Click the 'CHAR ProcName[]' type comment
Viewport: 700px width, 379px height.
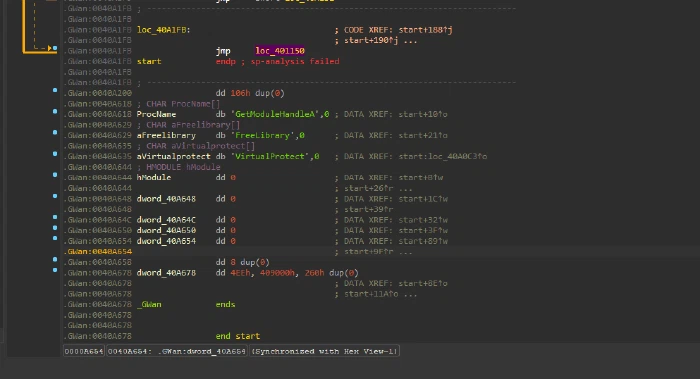point(183,104)
